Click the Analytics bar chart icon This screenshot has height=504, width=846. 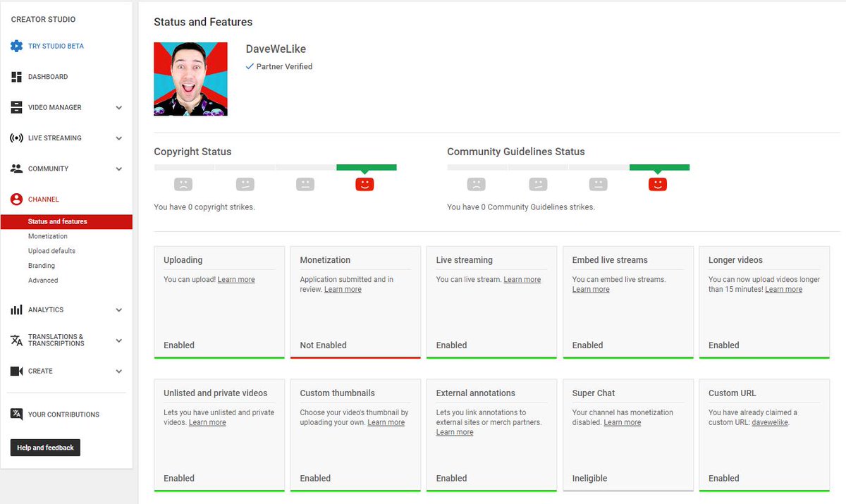[16, 310]
